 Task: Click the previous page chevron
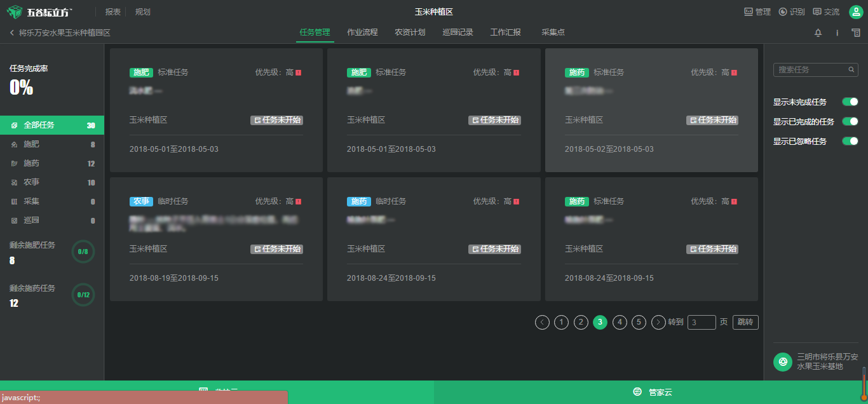click(542, 322)
